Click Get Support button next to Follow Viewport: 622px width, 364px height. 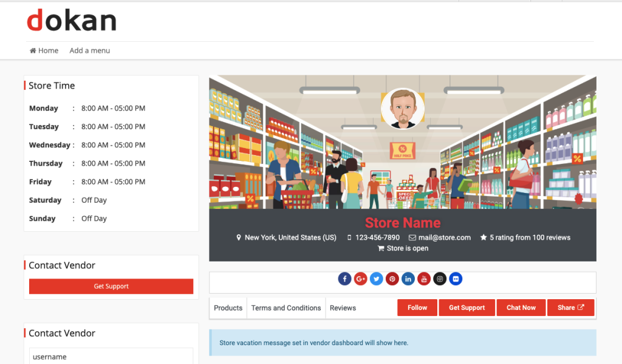pos(467,308)
